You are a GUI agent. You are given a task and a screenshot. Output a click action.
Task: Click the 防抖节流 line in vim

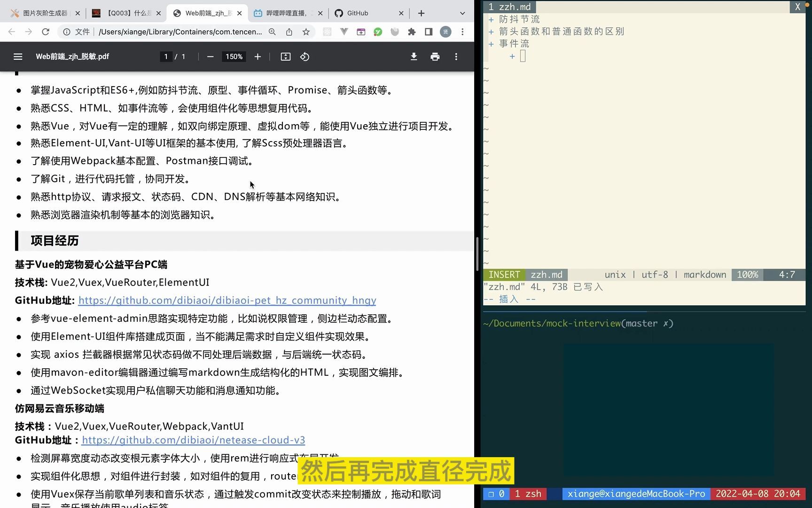click(x=519, y=19)
